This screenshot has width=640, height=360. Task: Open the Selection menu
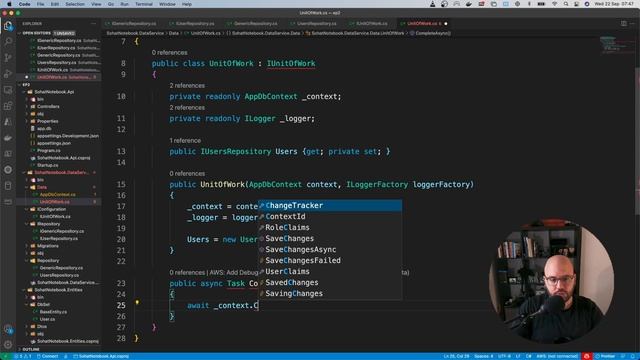(x=75, y=4)
